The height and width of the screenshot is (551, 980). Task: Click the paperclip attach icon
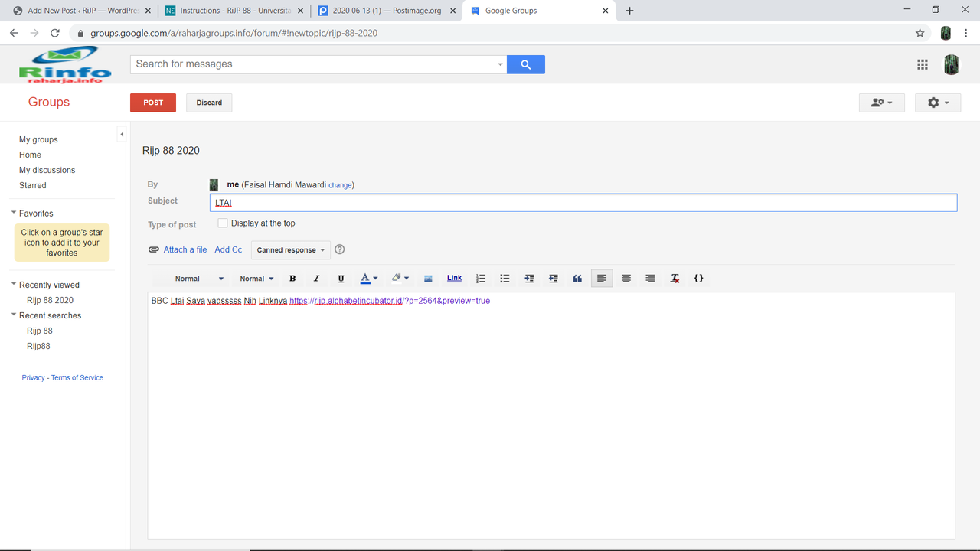154,249
